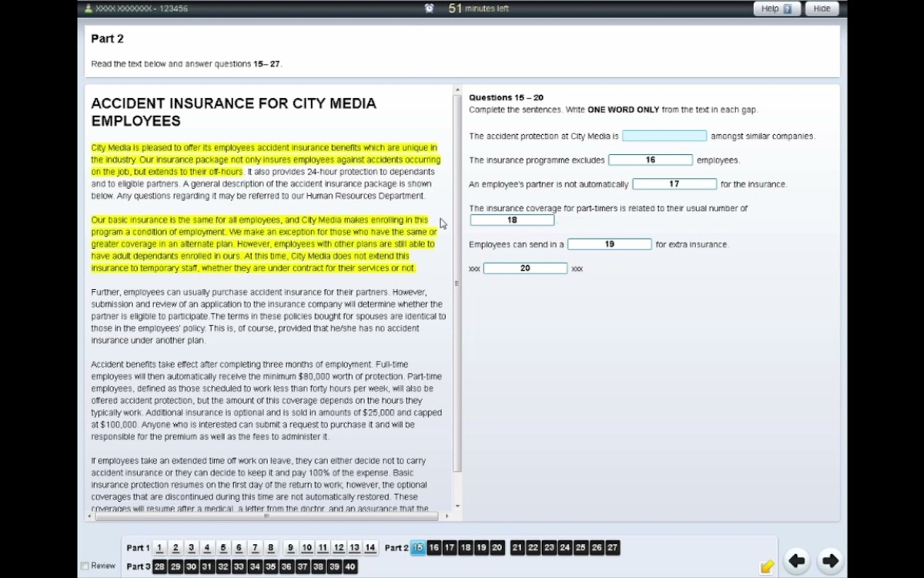Click the previous question arrow icon
The image size is (924, 578).
point(796,561)
